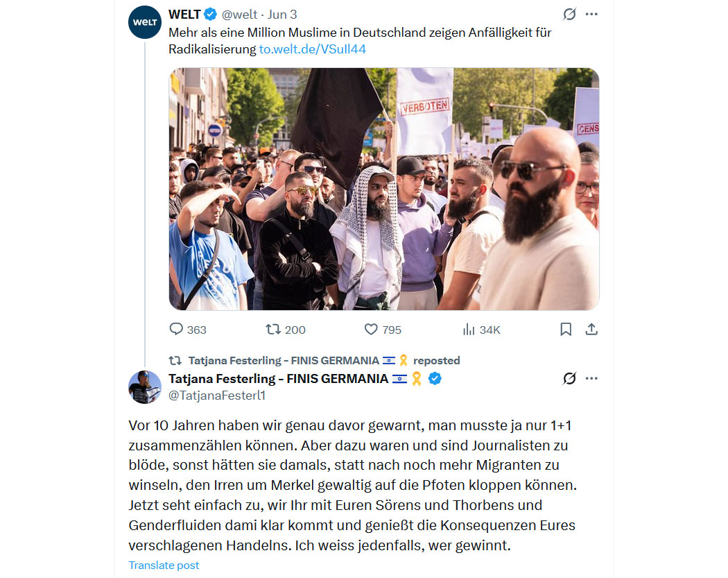Image resolution: width=728 pixels, height=578 pixels.
Task: Click the Tatjana Festerling reposted label
Action: (x=324, y=361)
